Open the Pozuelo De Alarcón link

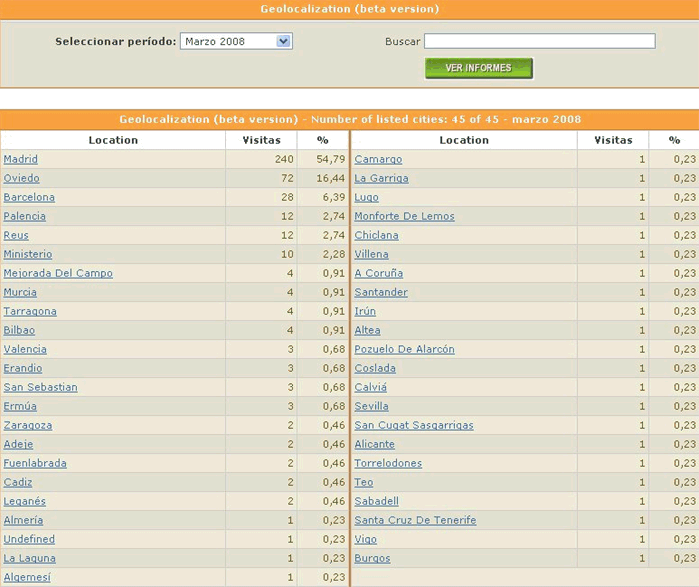(404, 349)
